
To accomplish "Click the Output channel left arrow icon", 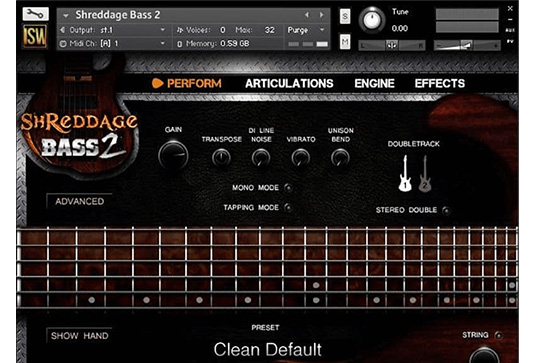I will pyautogui.click(x=63, y=30).
